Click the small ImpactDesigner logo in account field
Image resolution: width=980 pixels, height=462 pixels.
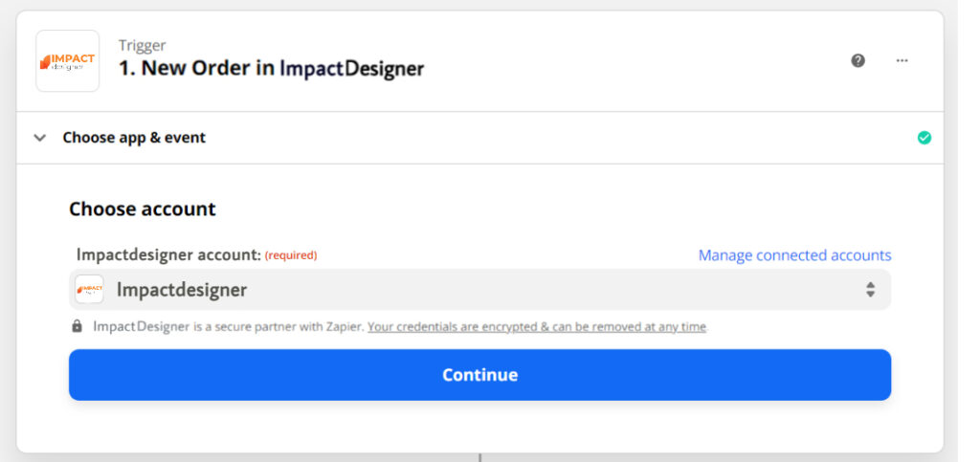pos(89,289)
